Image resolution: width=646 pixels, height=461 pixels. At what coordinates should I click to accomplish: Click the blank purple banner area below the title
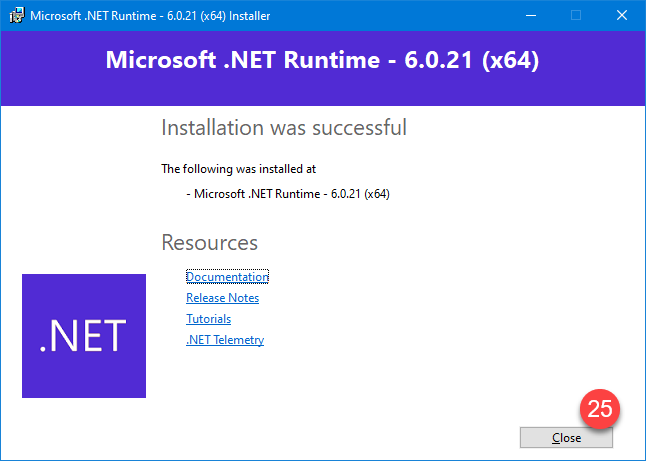coord(322,92)
